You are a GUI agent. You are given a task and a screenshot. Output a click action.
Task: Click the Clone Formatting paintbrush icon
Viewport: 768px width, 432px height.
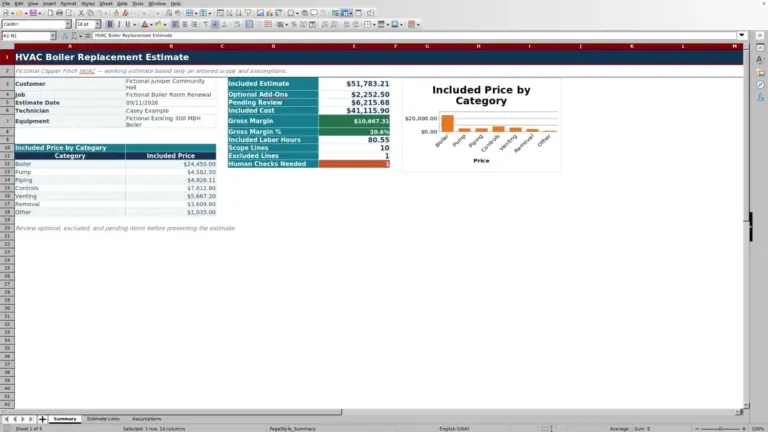[116, 13]
